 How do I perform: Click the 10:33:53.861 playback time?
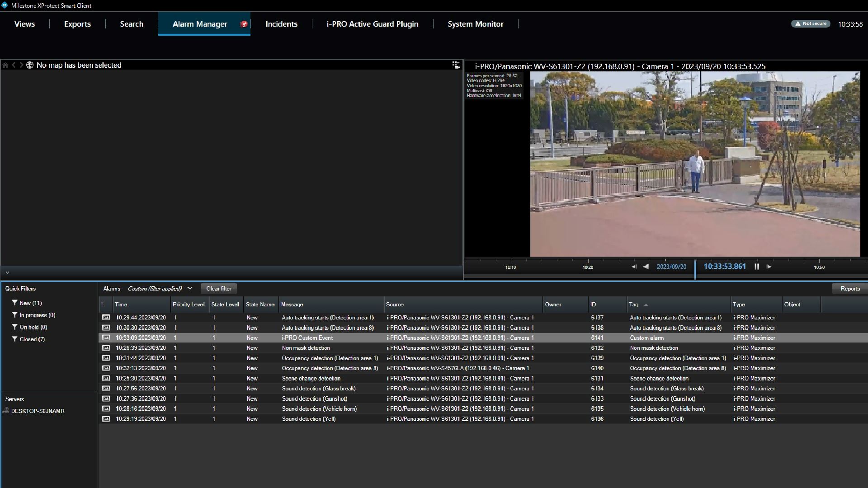point(725,267)
